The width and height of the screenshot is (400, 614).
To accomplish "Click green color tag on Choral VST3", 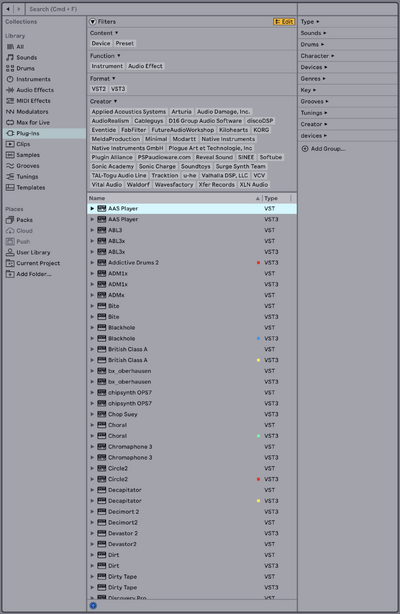I will 258,436.
